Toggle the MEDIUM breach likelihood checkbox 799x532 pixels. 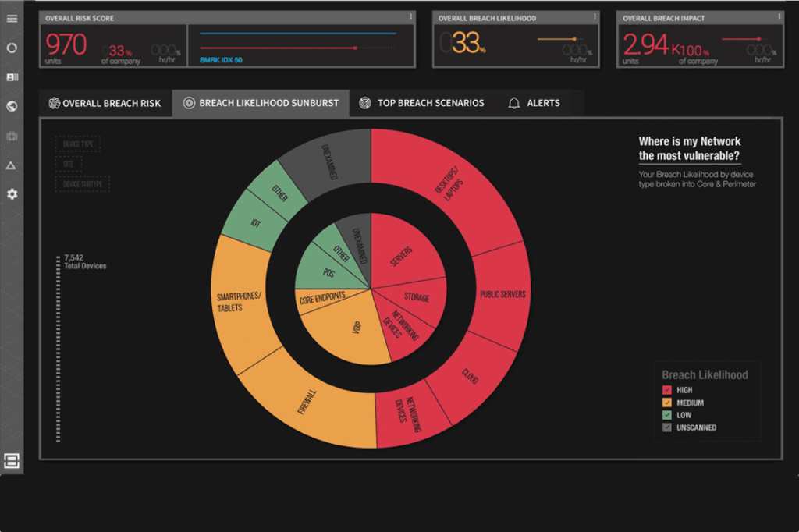667,403
